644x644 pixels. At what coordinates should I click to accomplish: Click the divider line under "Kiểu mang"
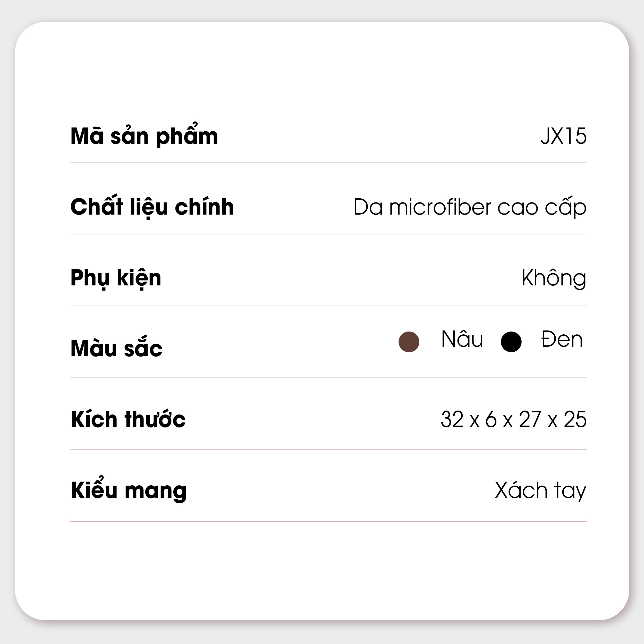pos(328,521)
